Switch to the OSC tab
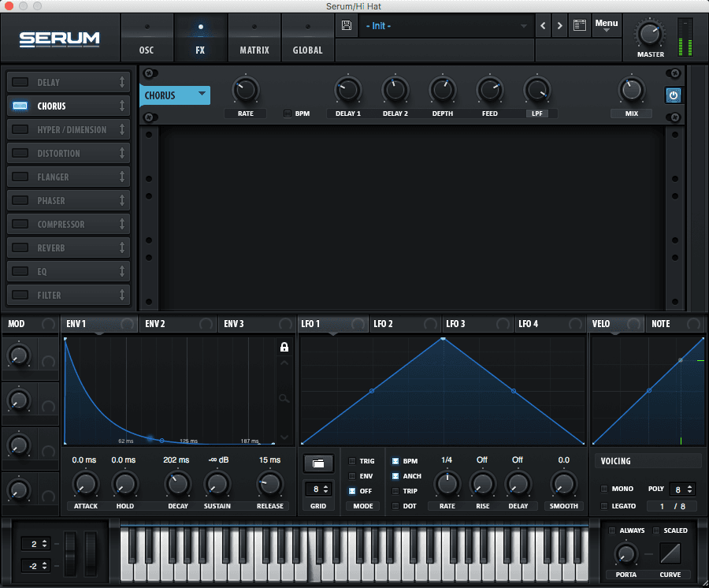The height and width of the screenshot is (588, 709). [x=147, y=38]
